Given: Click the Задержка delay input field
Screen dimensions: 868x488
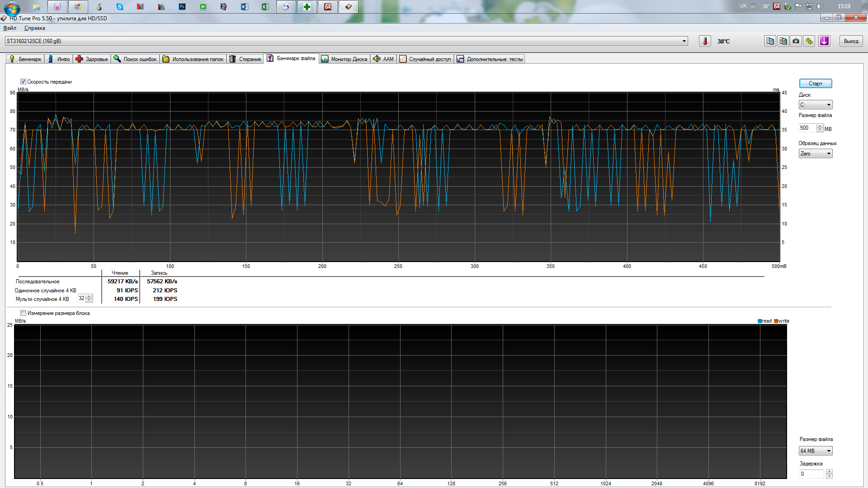Looking at the screenshot, I should coord(811,474).
